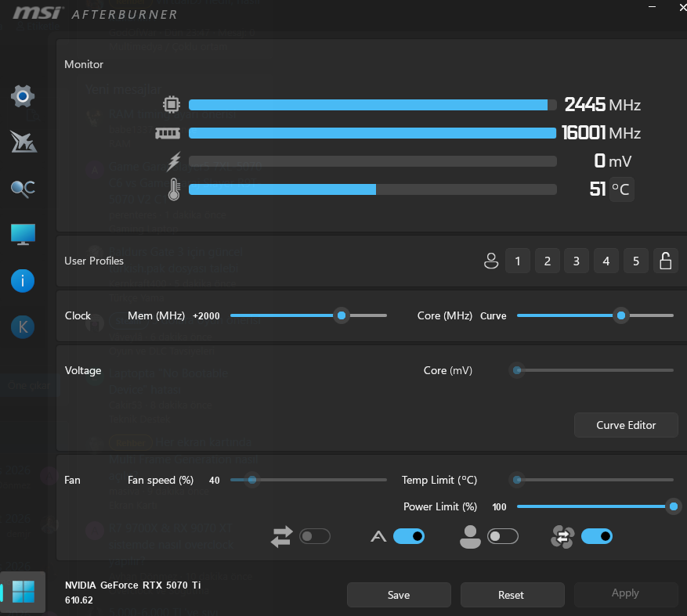The width and height of the screenshot is (687, 616).
Task: Click the profile lock icon
Action: click(x=666, y=261)
